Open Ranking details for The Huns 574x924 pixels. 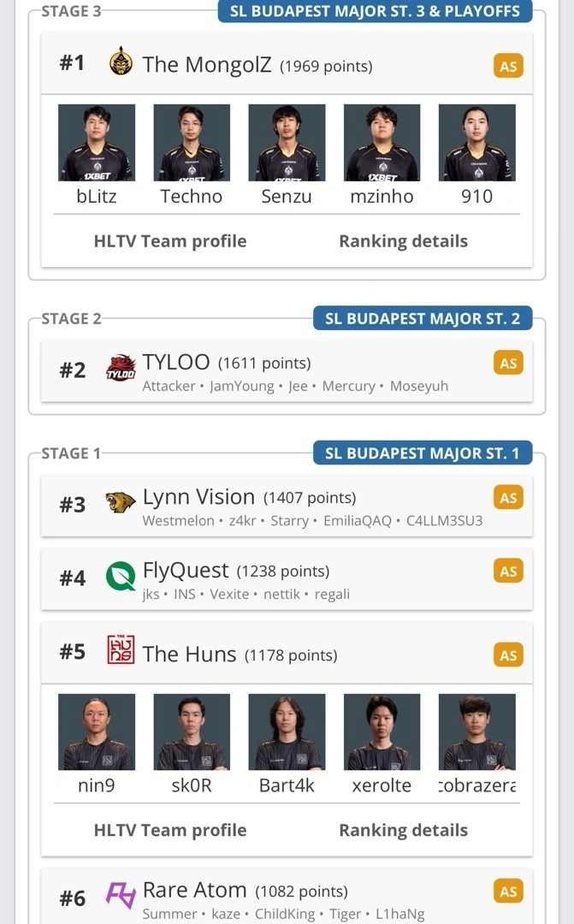pos(403,830)
